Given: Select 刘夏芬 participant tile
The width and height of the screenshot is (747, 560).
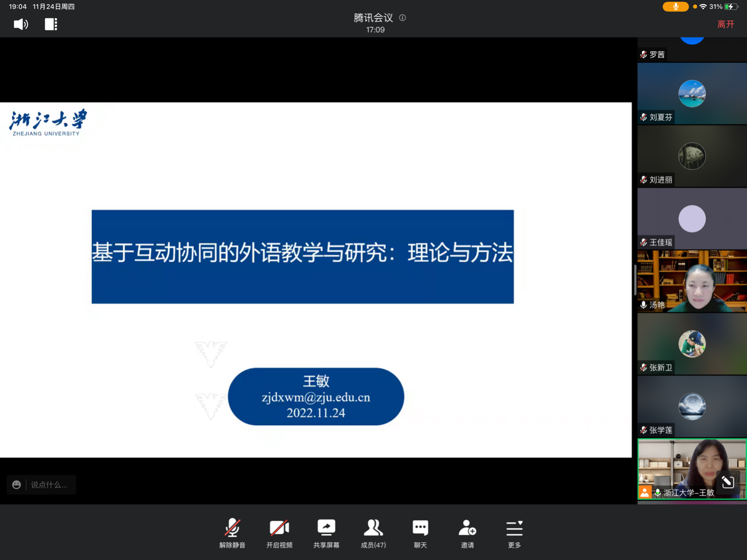Looking at the screenshot, I should pyautogui.click(x=692, y=94).
